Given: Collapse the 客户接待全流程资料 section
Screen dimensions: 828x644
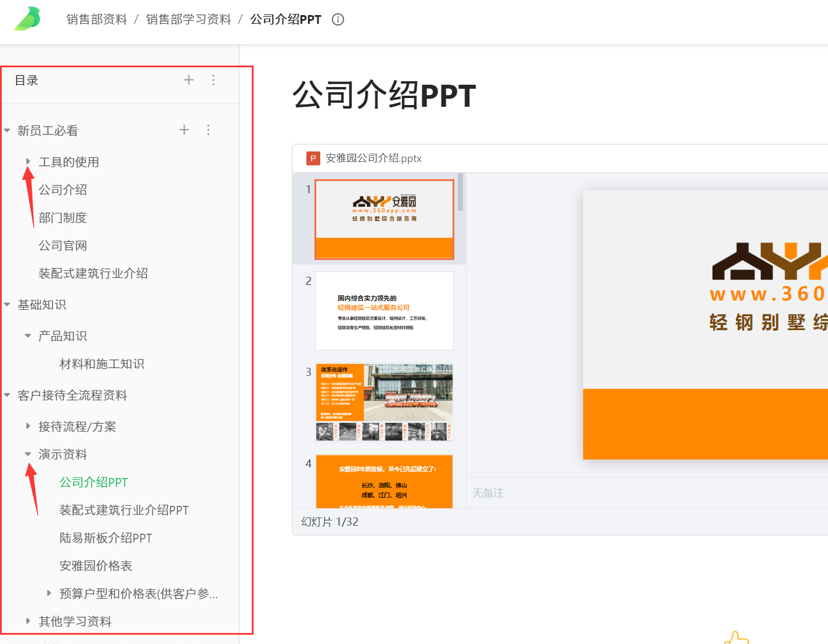Looking at the screenshot, I should (7, 395).
